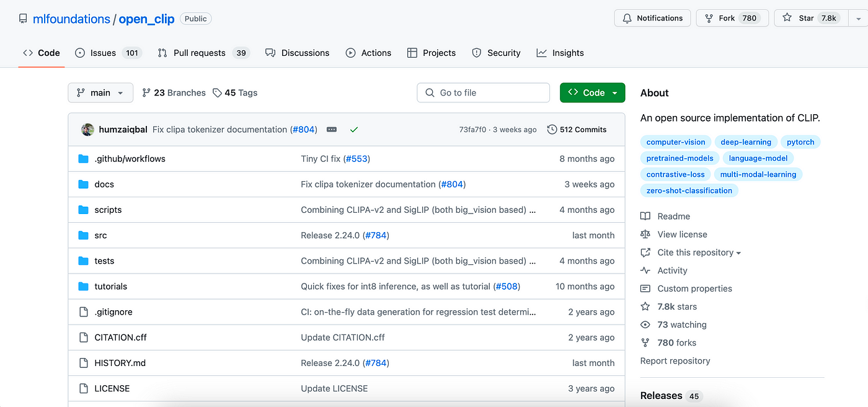Open the humzaiqbal author link

click(x=123, y=130)
